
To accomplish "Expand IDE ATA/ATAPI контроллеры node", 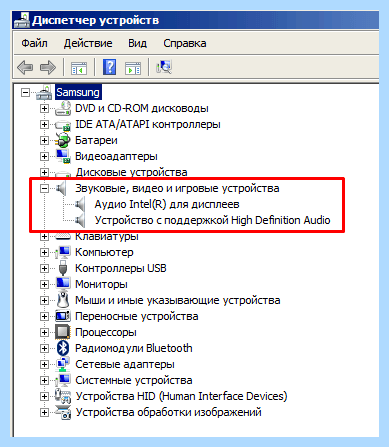I will point(44,124).
